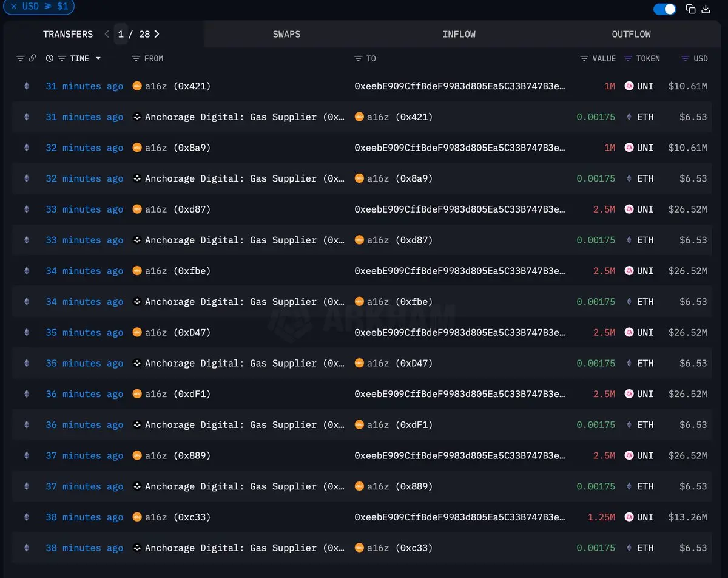Open the 0xeebE909C... address in the a16z (0x421) sender row
This screenshot has height=578, width=728.
(x=460, y=86)
